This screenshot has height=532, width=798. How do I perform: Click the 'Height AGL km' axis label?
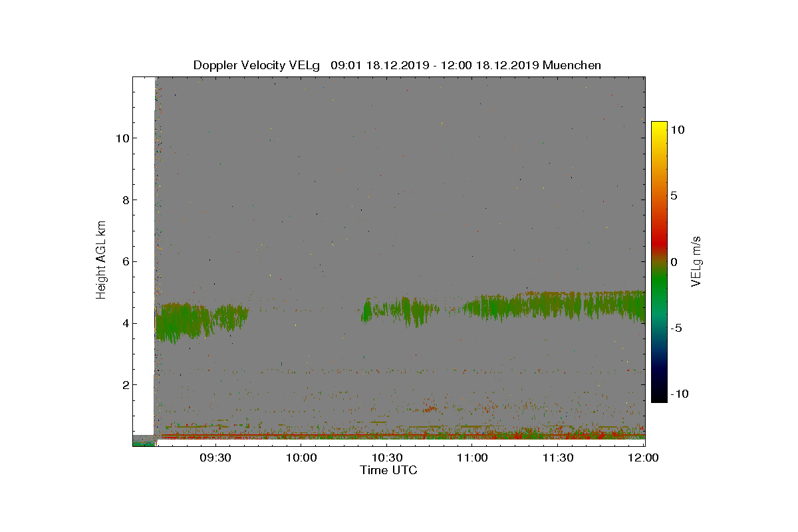pos(101,259)
